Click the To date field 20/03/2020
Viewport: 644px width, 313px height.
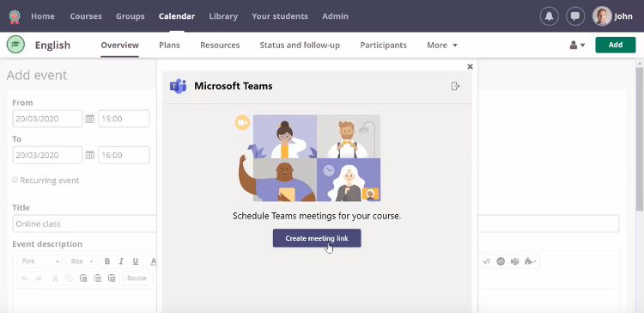coord(47,155)
